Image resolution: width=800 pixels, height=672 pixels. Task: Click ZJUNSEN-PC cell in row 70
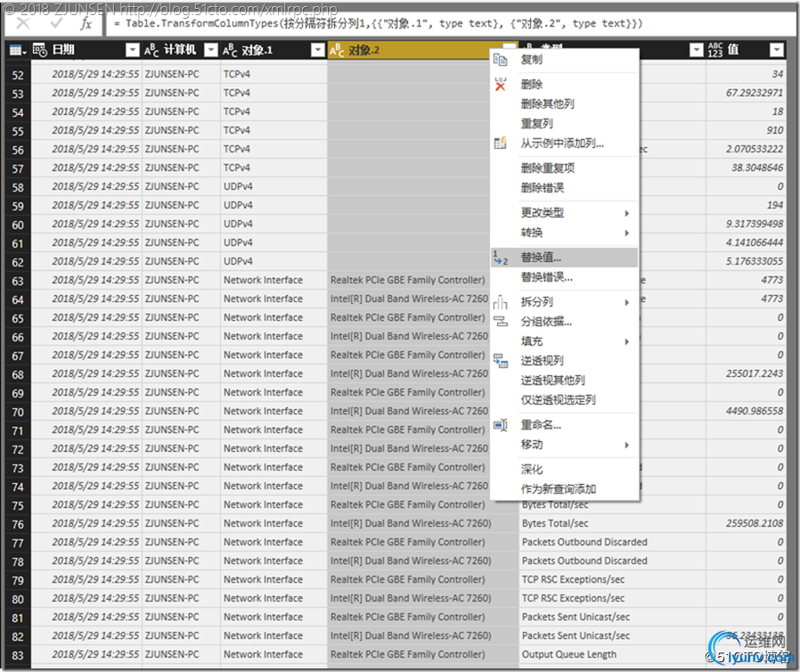(x=181, y=411)
